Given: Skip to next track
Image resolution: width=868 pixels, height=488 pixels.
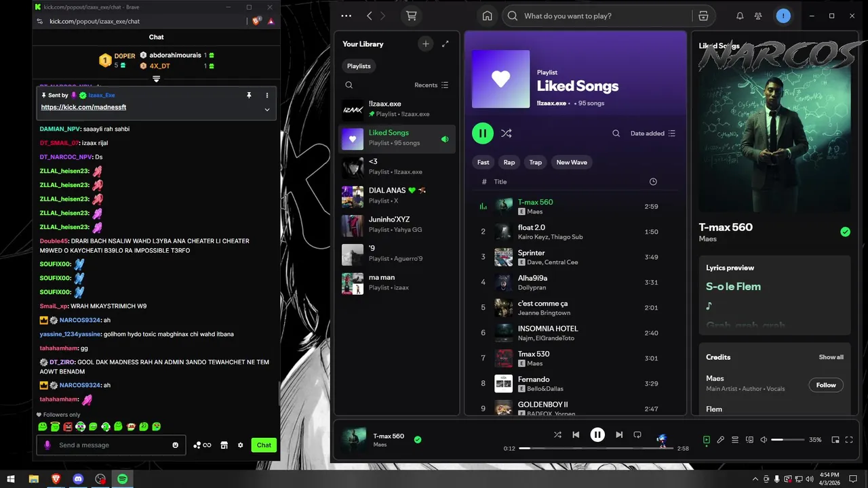Looking at the screenshot, I should tap(619, 435).
